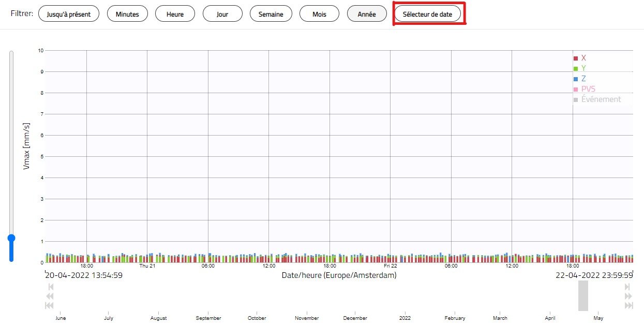Choose the Année filter
This screenshot has height=325, width=644.
tap(366, 14)
